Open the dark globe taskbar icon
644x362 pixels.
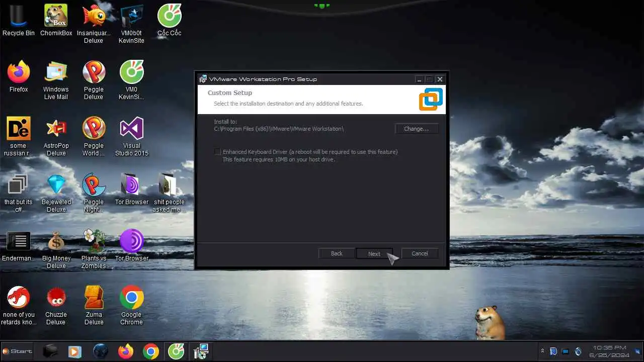[101, 351]
